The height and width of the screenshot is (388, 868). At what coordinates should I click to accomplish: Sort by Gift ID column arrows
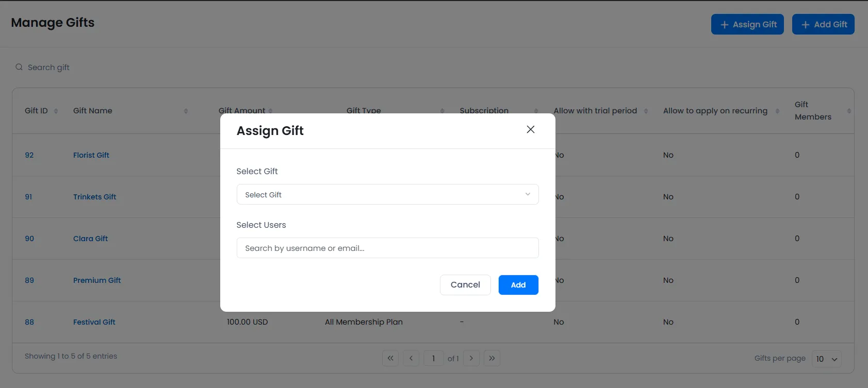click(x=56, y=111)
